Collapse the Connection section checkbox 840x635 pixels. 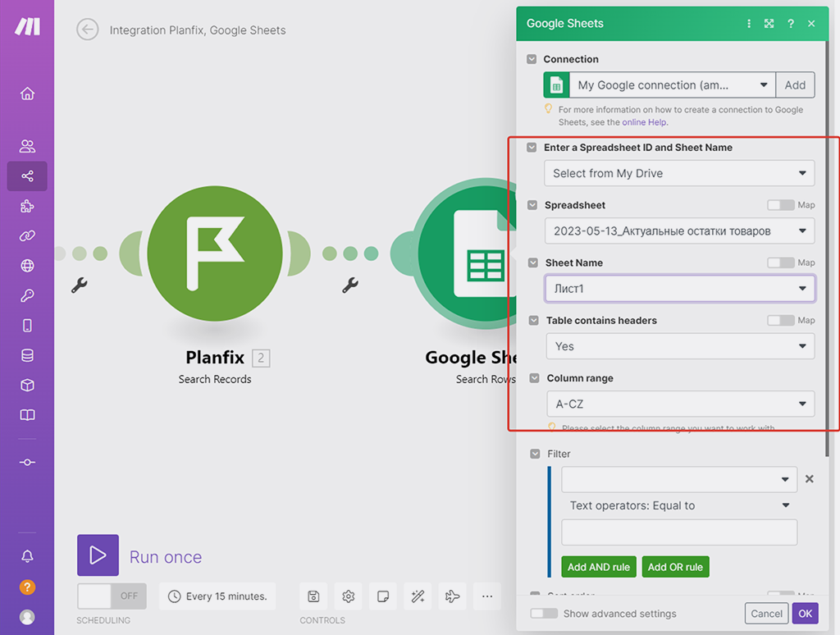pos(532,59)
